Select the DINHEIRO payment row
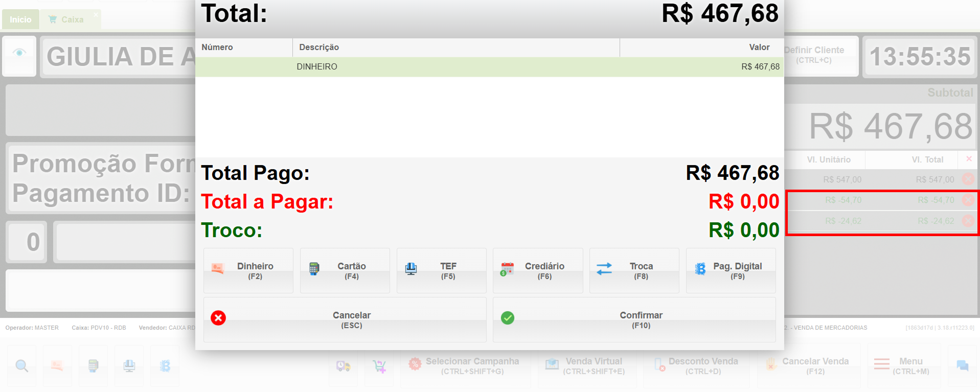This screenshot has width=980, height=392. coord(489,67)
